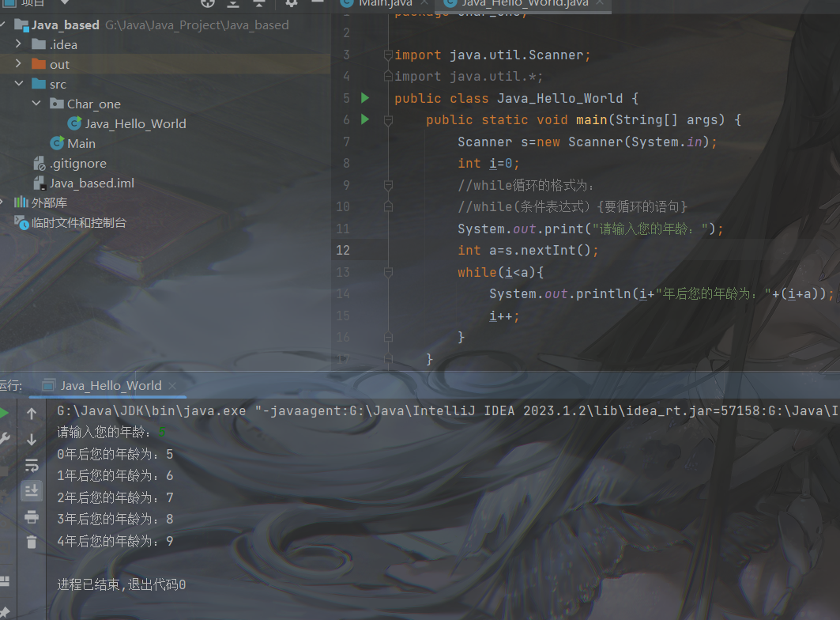Image resolution: width=840 pixels, height=620 pixels.
Task: Close the Java_Hello_World run tab
Action: pos(172,386)
